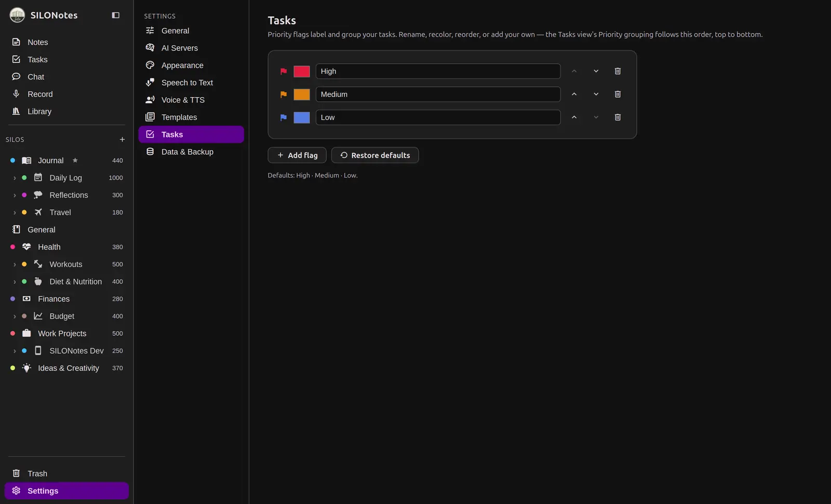Image resolution: width=831 pixels, height=504 pixels.
Task: Click the Settings button at bottom
Action: point(66,491)
